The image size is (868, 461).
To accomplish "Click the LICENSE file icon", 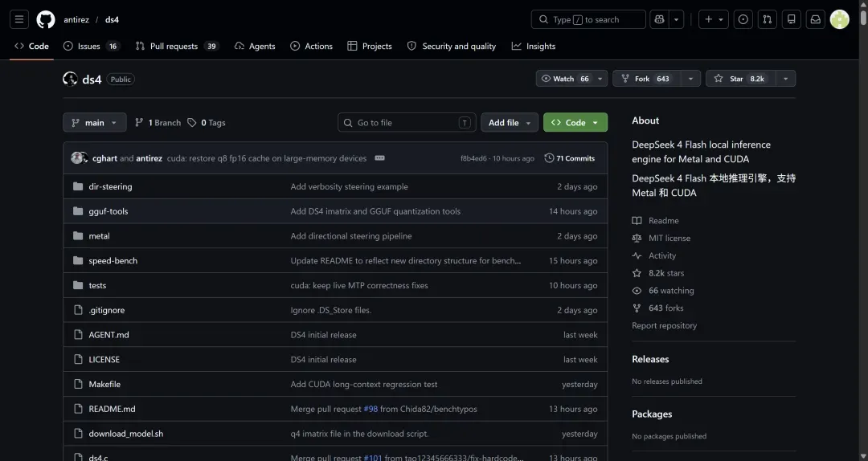I will click(78, 360).
